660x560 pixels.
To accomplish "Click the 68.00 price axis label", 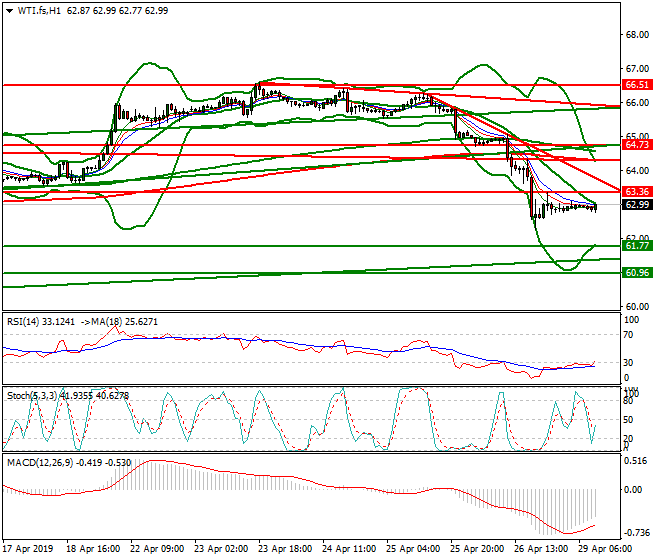I will point(637,35).
